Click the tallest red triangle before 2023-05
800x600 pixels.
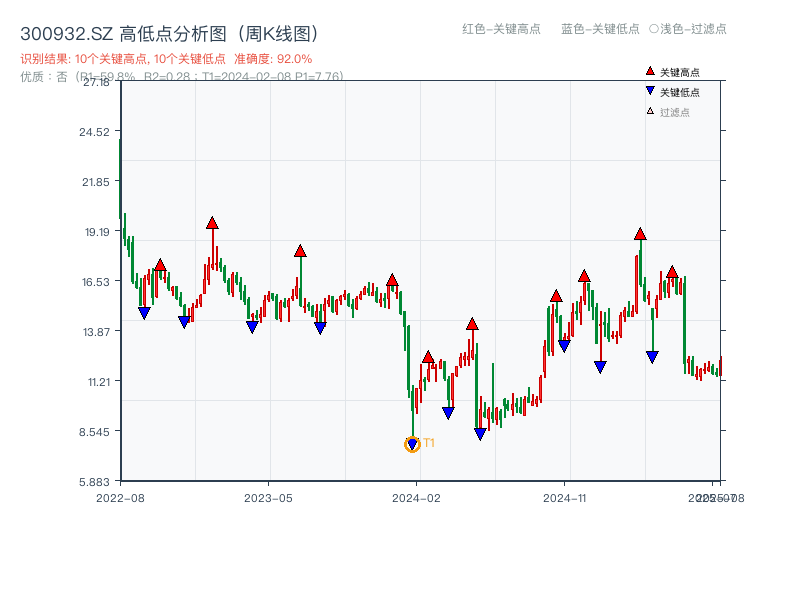click(x=212, y=223)
